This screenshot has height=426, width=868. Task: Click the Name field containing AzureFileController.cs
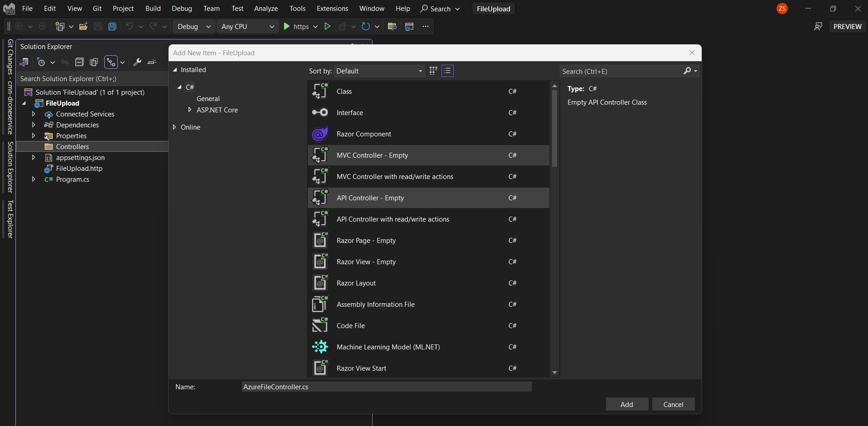(x=386, y=387)
